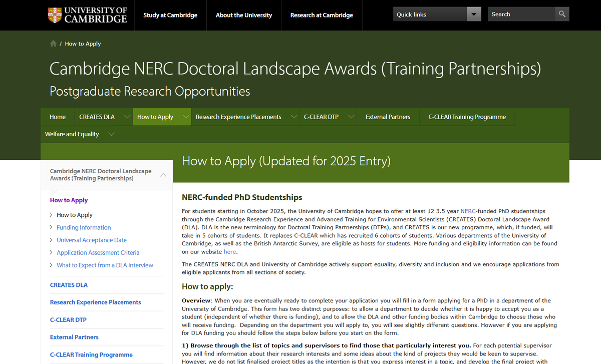Click the magnifying glass search icon
The image size is (601, 364).
562,14
